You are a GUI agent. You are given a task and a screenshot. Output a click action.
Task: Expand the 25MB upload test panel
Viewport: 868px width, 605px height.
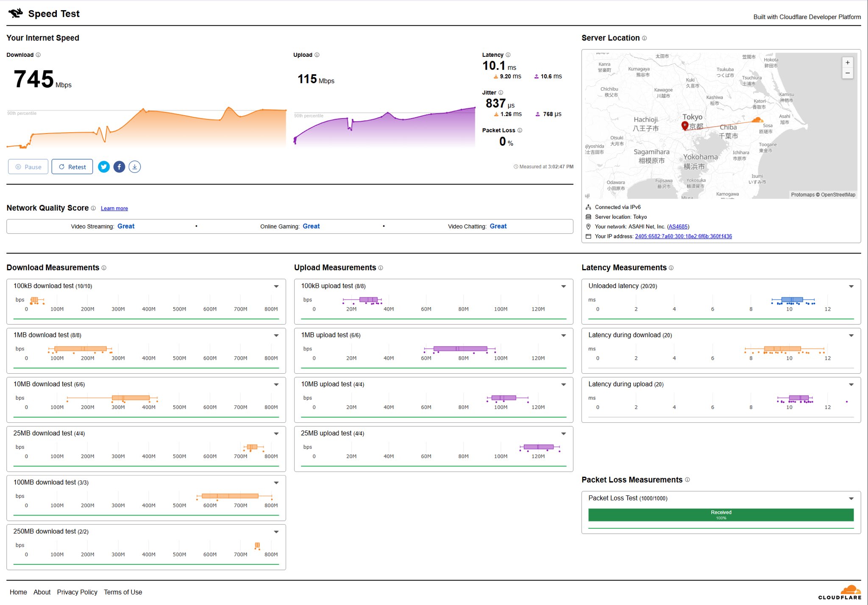[564, 433]
